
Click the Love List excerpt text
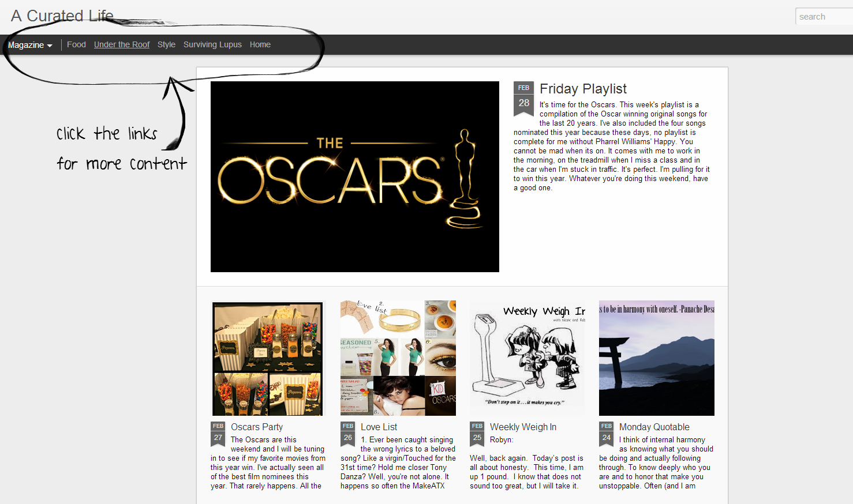pos(398,463)
